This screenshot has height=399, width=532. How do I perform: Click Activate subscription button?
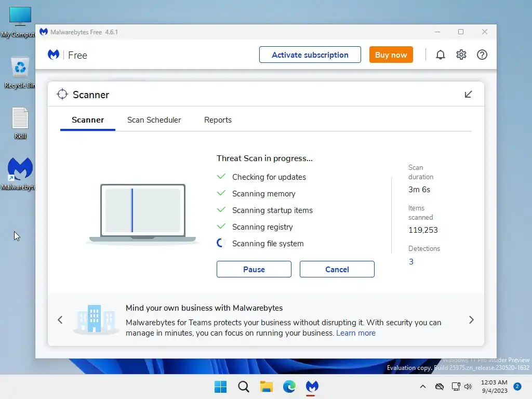(x=310, y=55)
